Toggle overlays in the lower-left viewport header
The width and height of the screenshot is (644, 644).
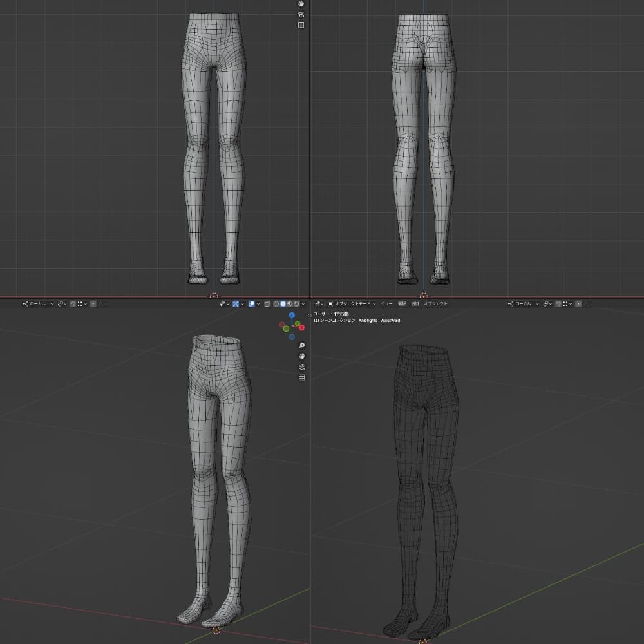coord(252,304)
